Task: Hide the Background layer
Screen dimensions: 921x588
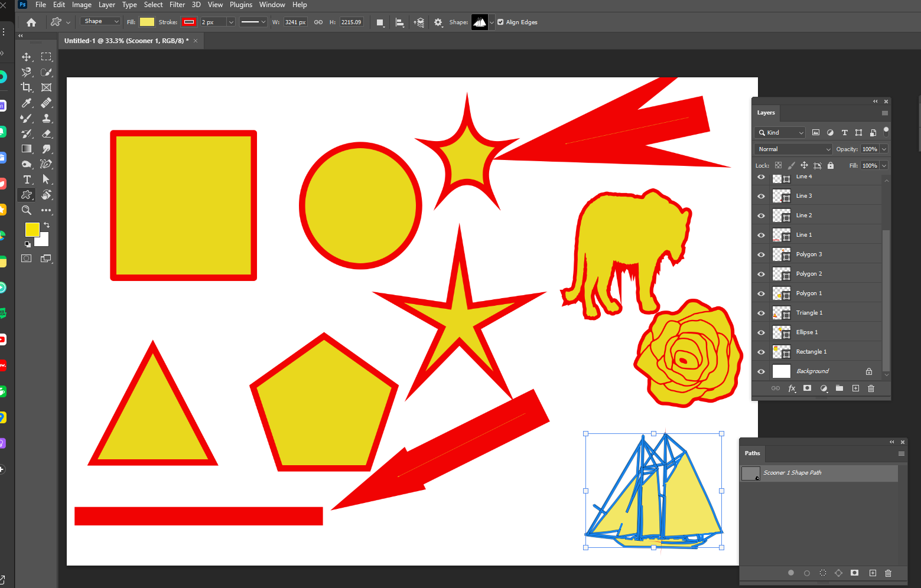Action: pyautogui.click(x=761, y=371)
